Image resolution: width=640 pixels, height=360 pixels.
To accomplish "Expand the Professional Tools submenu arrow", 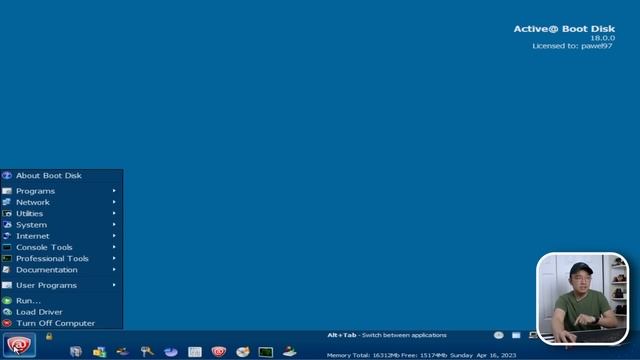I will tap(114, 258).
